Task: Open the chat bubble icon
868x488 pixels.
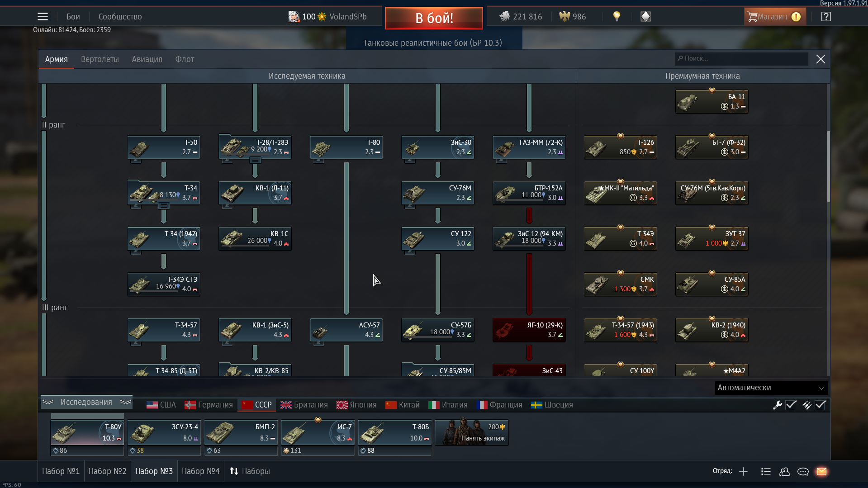Action: point(803,471)
